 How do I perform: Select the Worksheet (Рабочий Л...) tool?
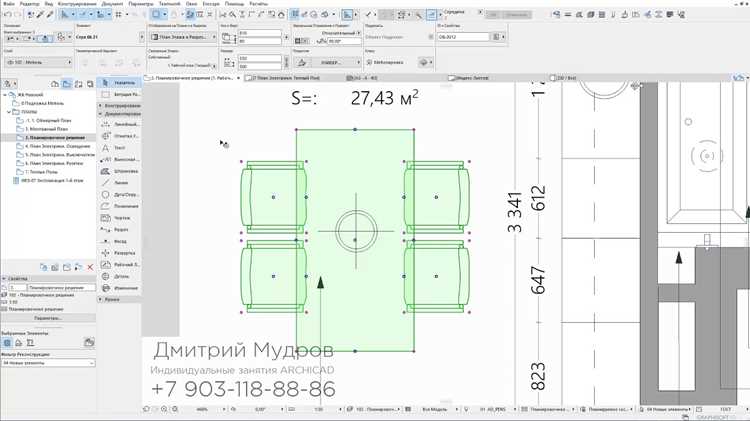(119, 265)
